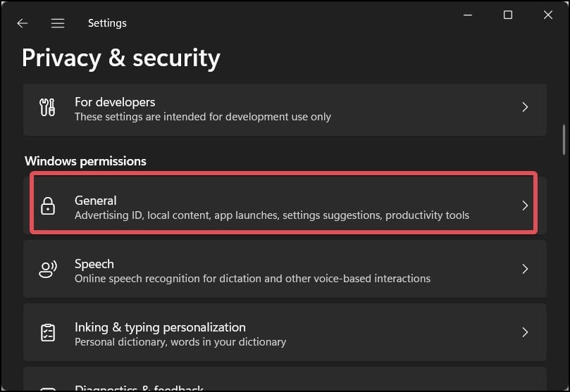The width and height of the screenshot is (570, 392).
Task: Expand the General row chevron
Action: (x=525, y=206)
